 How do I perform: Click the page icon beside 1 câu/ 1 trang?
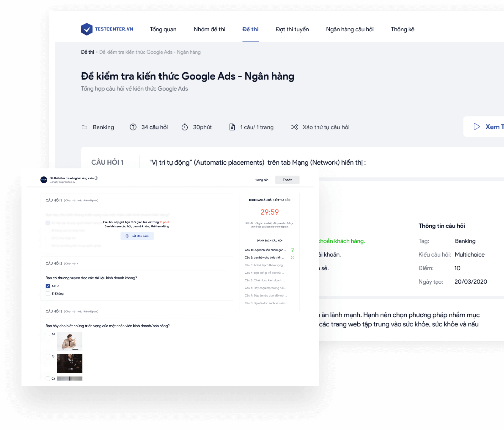click(232, 127)
